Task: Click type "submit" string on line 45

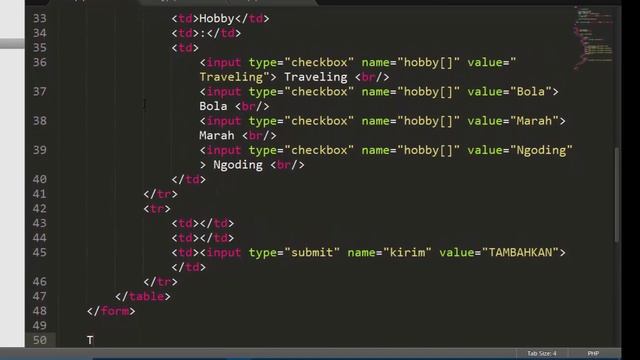Action: (x=312, y=253)
